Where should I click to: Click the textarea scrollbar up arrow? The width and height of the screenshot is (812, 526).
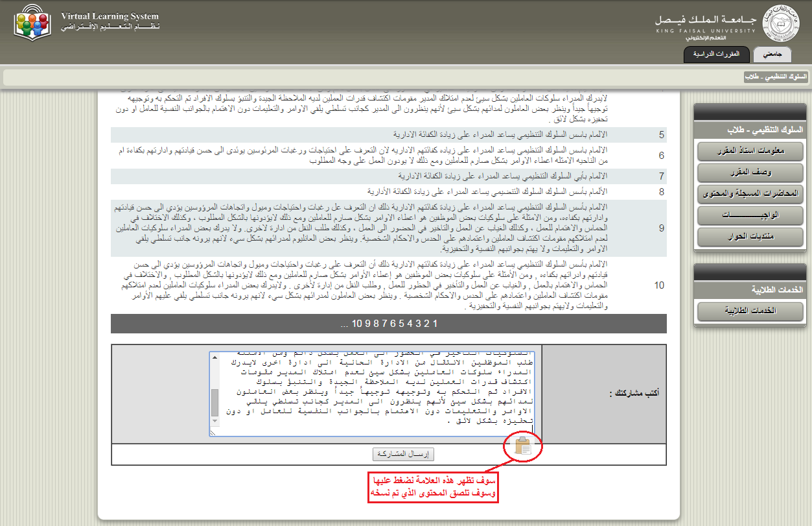click(215, 356)
